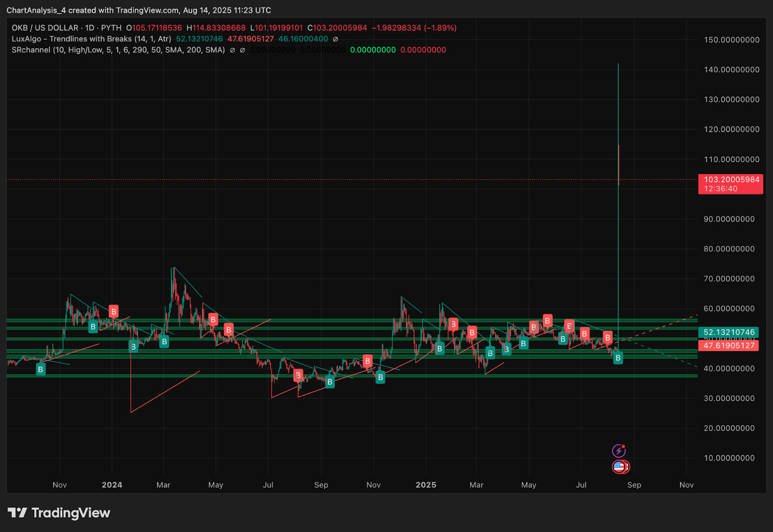Select the leftmost green B marker

click(x=41, y=370)
